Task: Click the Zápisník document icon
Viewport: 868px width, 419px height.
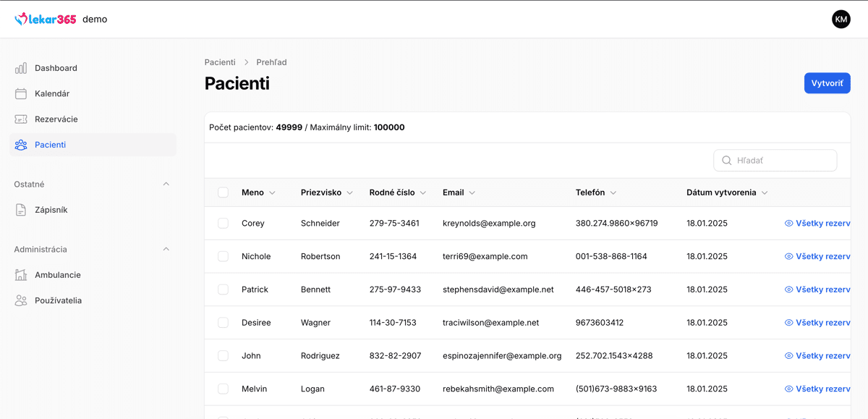Action: pyautogui.click(x=21, y=210)
